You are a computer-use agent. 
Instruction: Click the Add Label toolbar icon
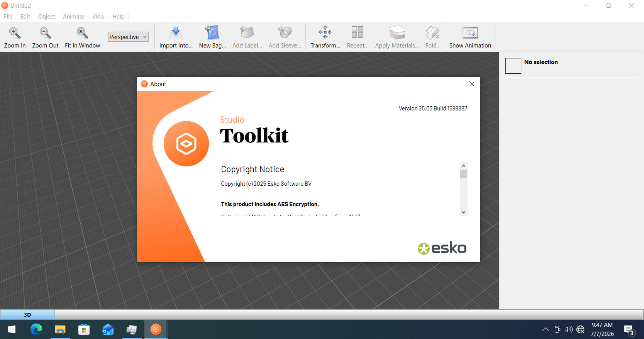[247, 33]
